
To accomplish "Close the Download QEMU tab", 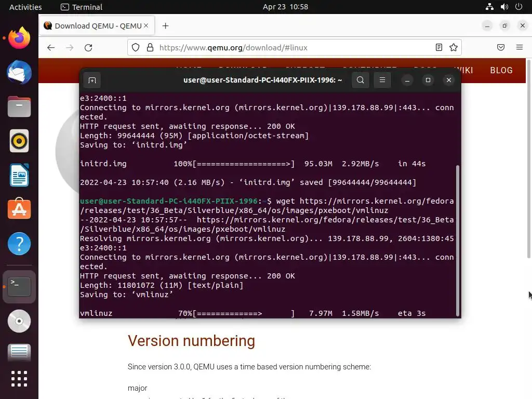I will click(146, 26).
